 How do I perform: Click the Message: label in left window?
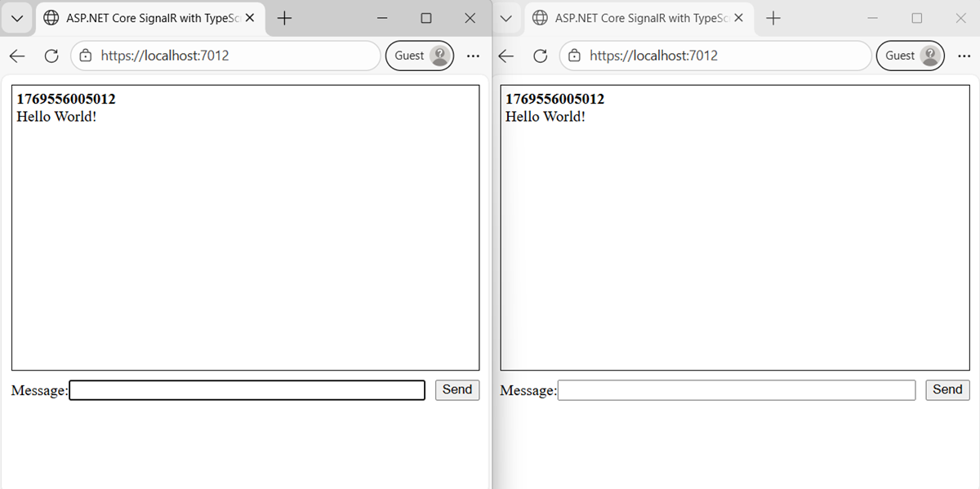[40, 391]
